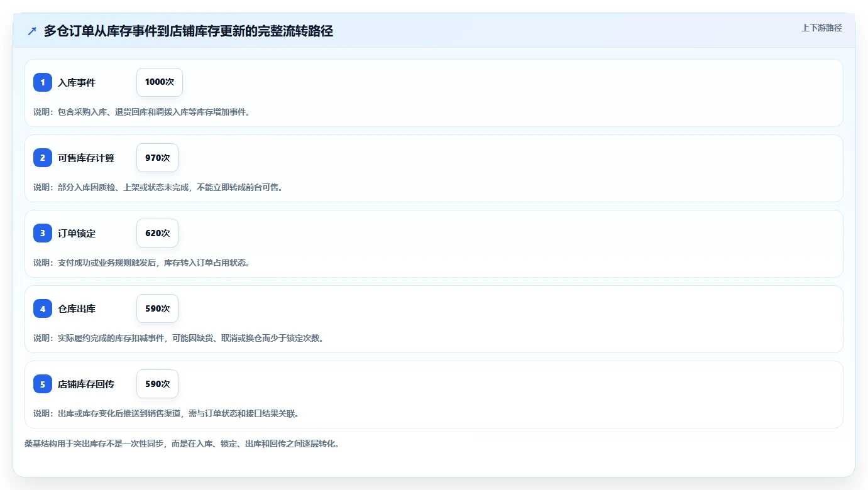This screenshot has height=490, width=868.
Task: Select the 可售库存计算 step label
Action: [86, 158]
